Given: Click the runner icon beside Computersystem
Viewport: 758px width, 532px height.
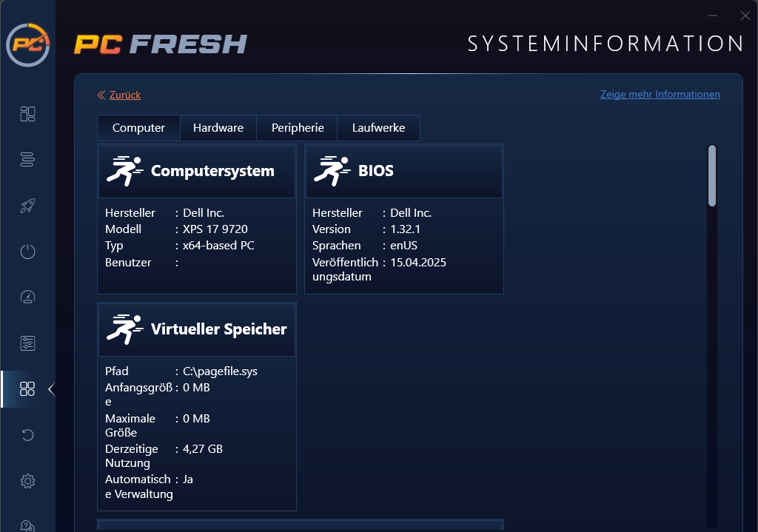Looking at the screenshot, I should [124, 171].
